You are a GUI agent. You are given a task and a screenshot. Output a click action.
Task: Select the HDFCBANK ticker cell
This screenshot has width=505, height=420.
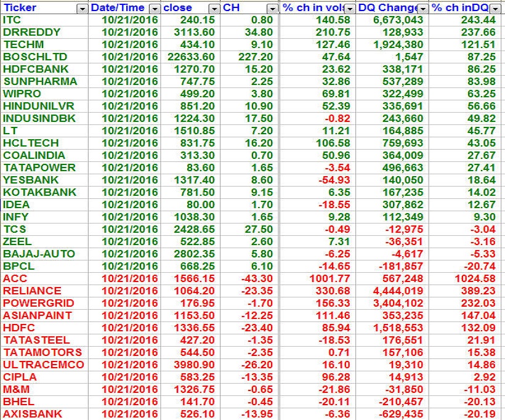point(36,69)
